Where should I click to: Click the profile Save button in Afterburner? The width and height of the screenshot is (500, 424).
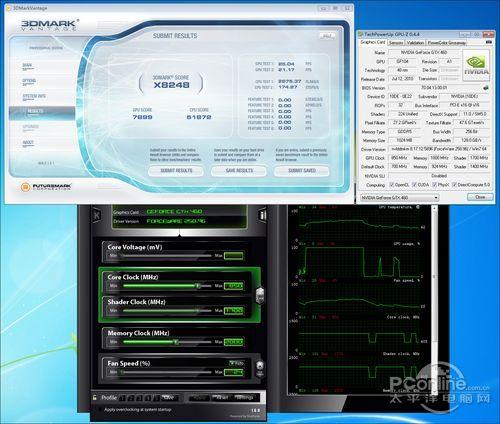(x=169, y=398)
